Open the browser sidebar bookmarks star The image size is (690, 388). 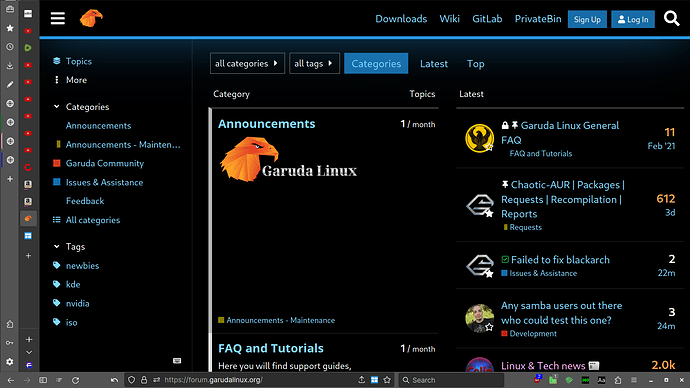pos(10,28)
